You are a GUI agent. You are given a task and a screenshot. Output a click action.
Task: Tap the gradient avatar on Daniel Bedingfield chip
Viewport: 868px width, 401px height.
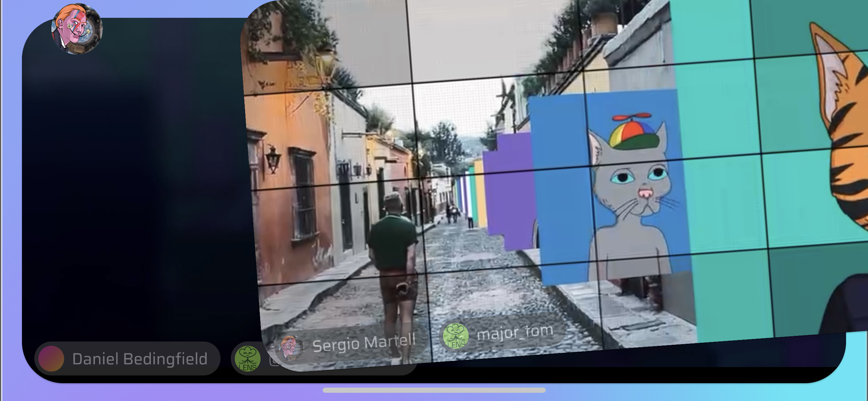(x=51, y=359)
